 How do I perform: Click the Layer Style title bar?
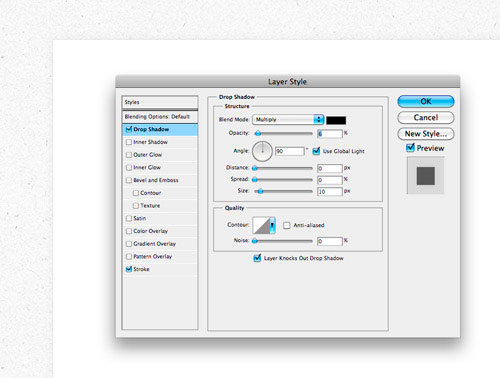[288, 82]
